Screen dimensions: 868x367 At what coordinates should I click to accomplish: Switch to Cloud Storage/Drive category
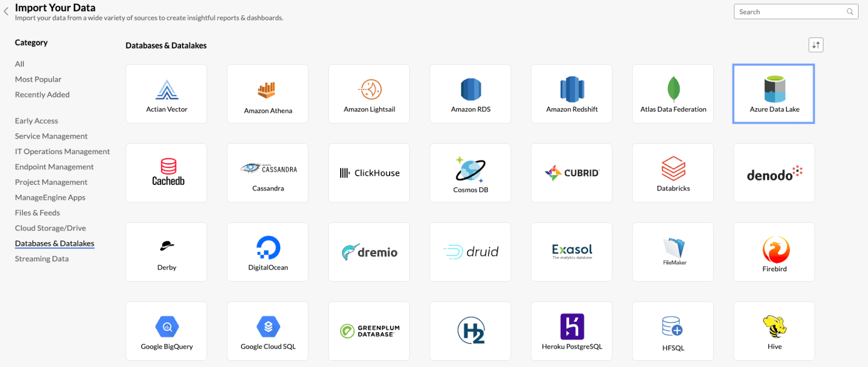(x=50, y=228)
